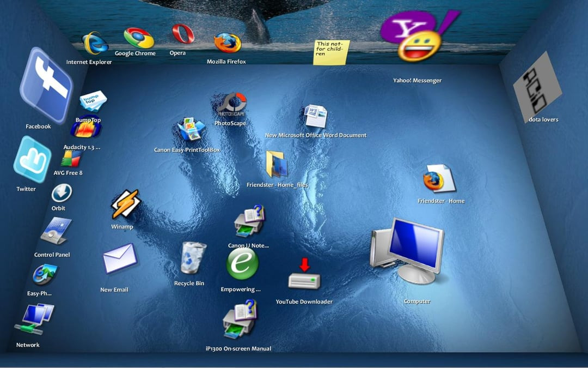Select the Computer icon
This screenshot has height=368, width=588.
pos(408,251)
